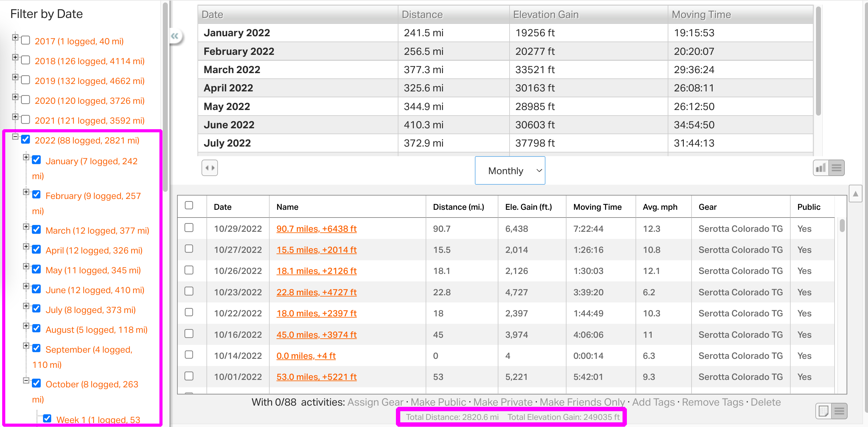Select the 10/29/2022 activity row checkbox
The height and width of the screenshot is (427, 868).
pos(189,228)
